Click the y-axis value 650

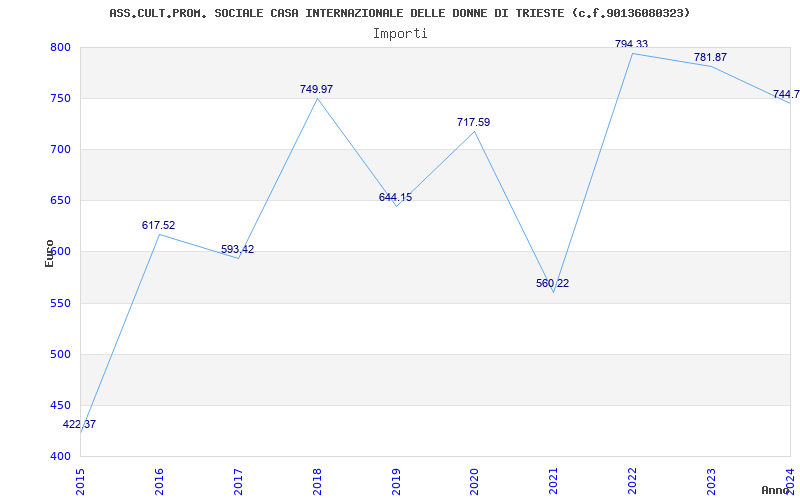click(x=59, y=201)
